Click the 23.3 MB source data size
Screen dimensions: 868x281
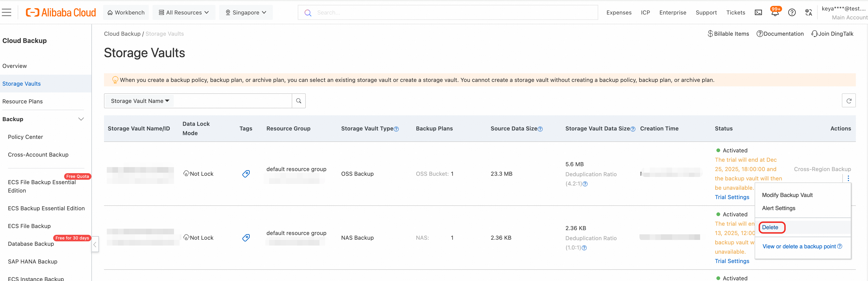[501, 174]
